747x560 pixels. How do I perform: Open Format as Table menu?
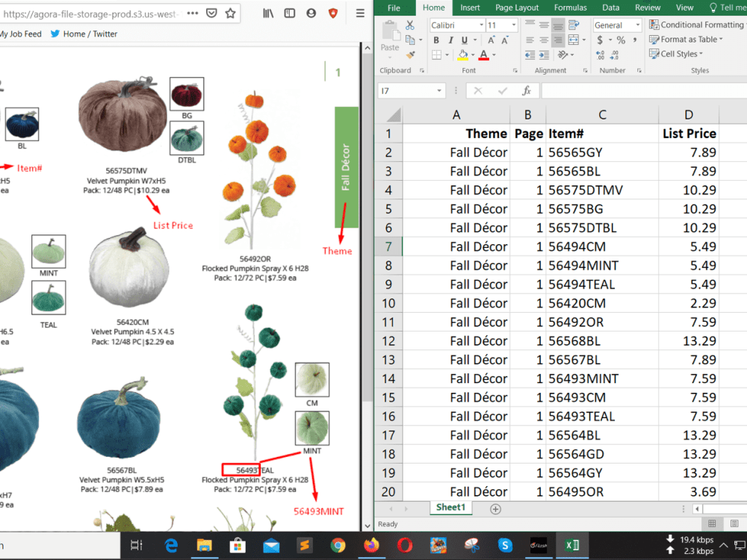pos(686,40)
